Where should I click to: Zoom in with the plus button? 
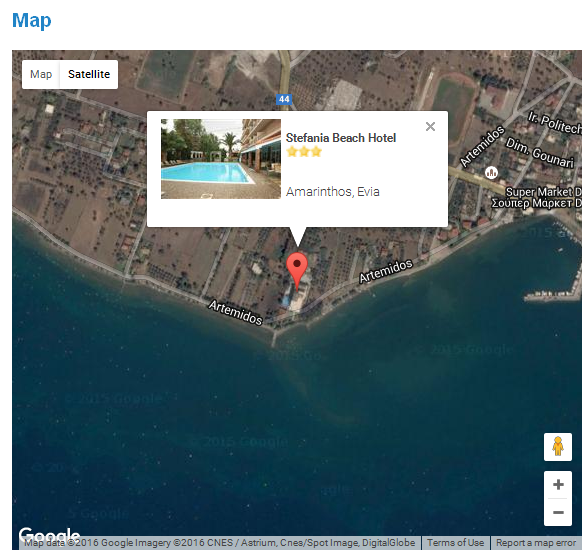coord(558,484)
